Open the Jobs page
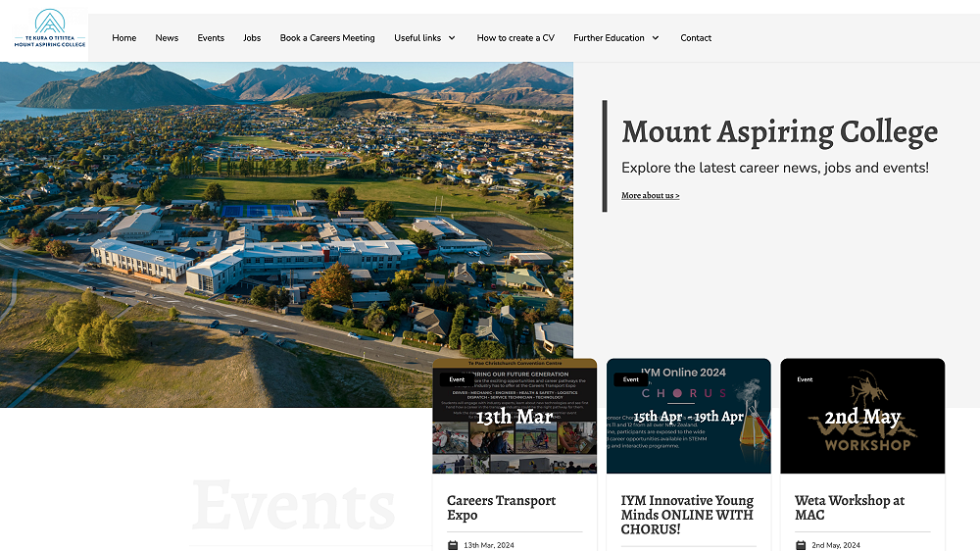 pyautogui.click(x=252, y=38)
